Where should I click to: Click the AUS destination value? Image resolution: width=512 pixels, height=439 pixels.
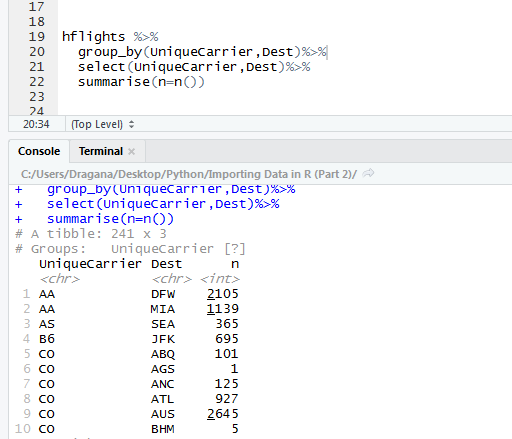(163, 414)
